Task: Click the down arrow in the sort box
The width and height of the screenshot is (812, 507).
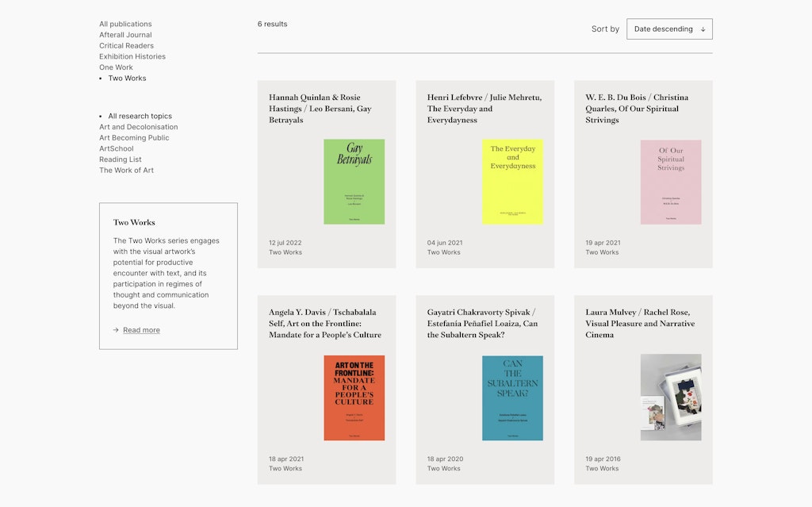Action: click(x=703, y=29)
